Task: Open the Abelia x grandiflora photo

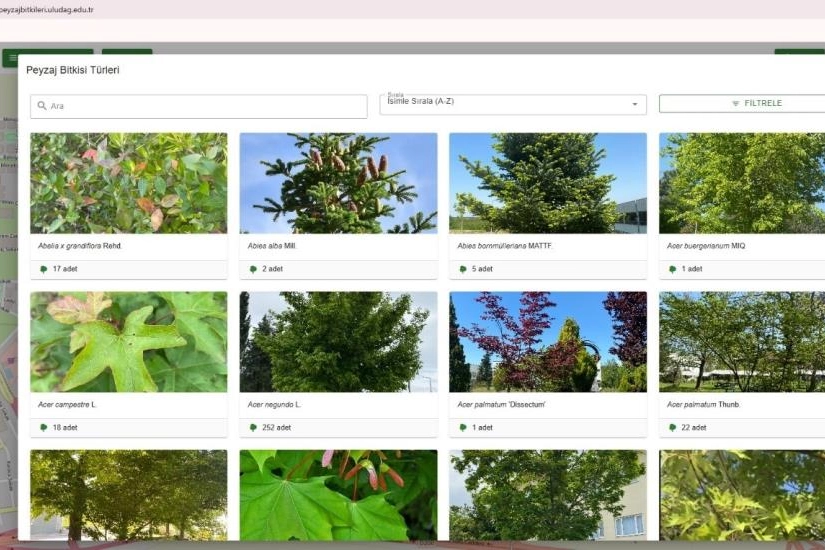Action: pyautogui.click(x=128, y=183)
